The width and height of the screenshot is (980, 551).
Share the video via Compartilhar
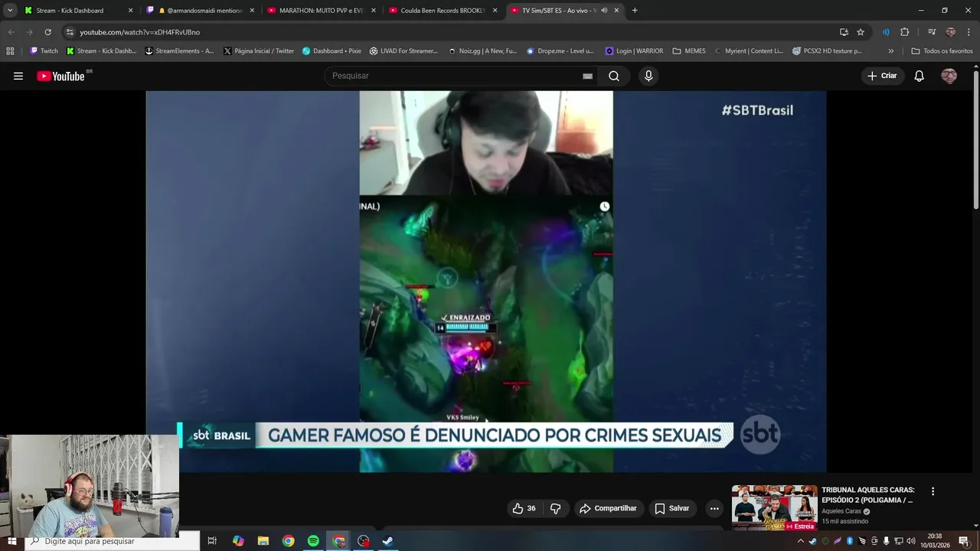point(608,508)
